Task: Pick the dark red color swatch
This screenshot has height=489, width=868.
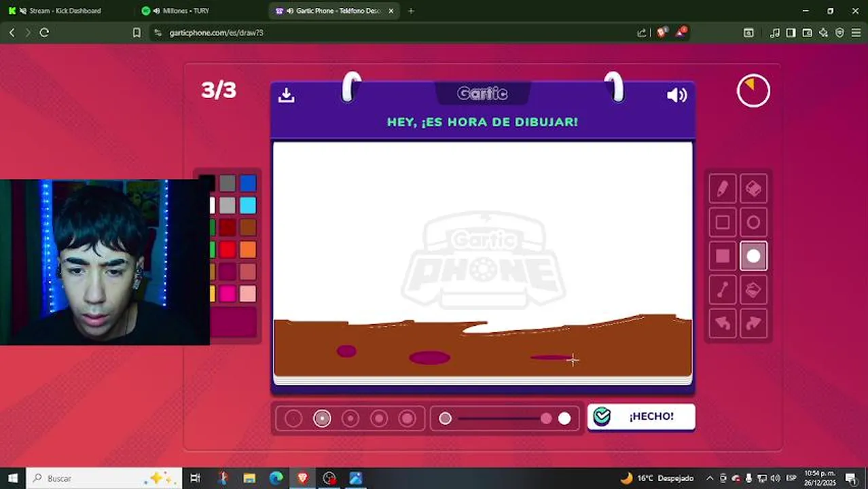Action: 228,228
